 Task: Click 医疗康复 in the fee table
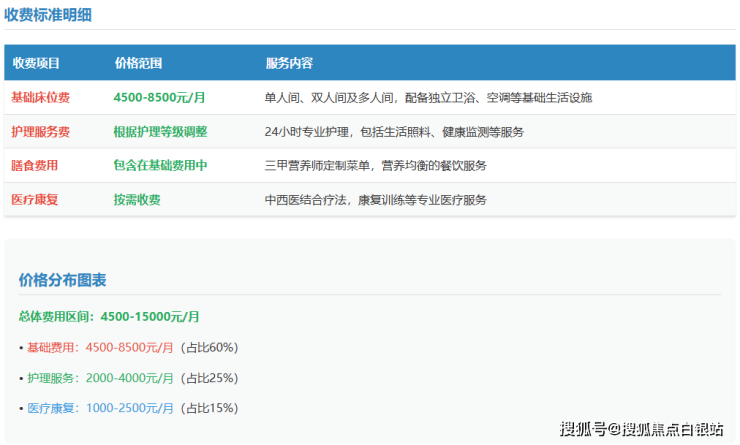click(35, 199)
